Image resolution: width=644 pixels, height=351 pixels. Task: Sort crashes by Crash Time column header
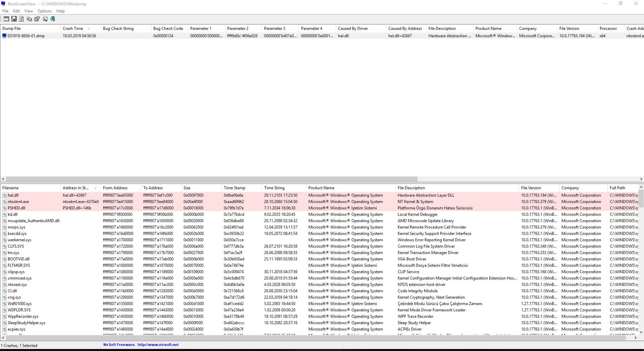tap(81, 29)
